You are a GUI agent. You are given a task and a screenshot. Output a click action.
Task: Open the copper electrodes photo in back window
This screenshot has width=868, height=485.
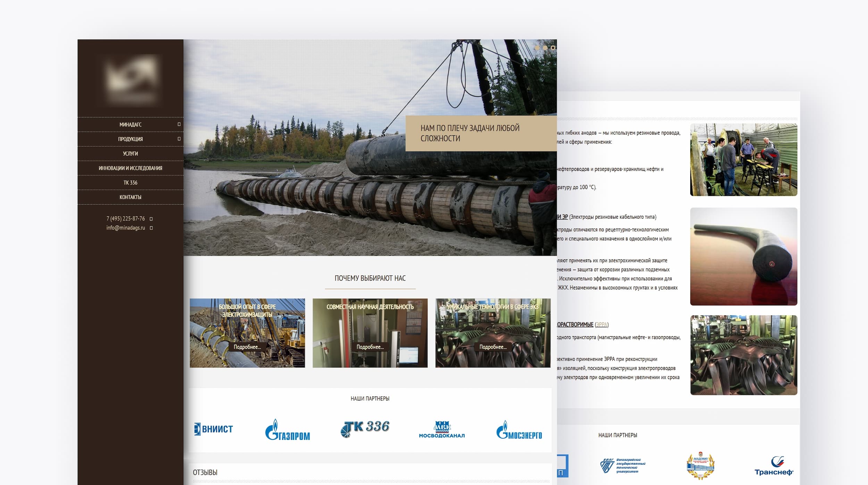tap(744, 355)
